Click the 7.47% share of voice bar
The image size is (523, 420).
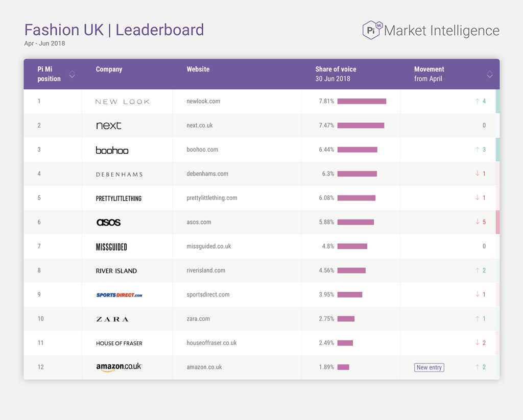361,126
